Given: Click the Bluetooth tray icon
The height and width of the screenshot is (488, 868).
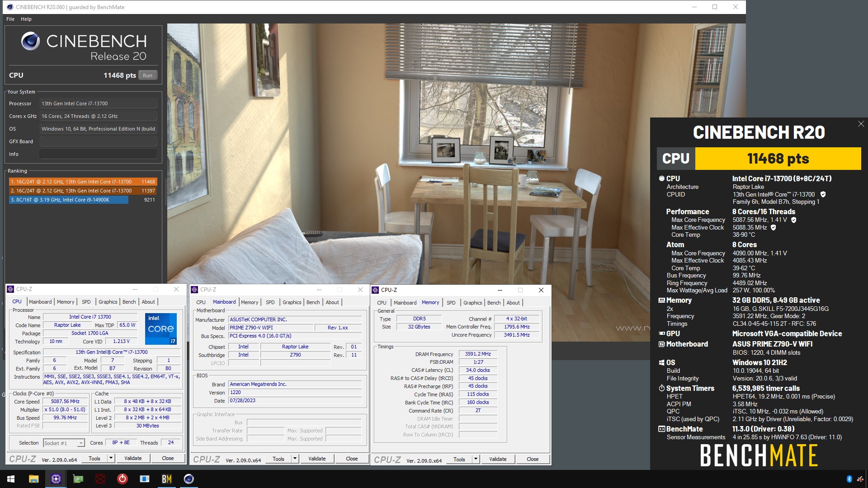Looking at the screenshot, I should [x=849, y=479].
